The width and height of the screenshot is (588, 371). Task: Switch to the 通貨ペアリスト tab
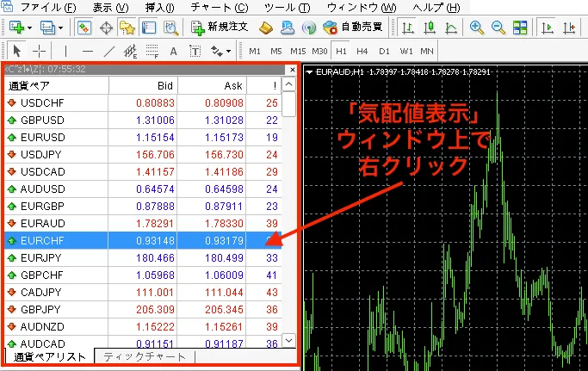point(49,356)
